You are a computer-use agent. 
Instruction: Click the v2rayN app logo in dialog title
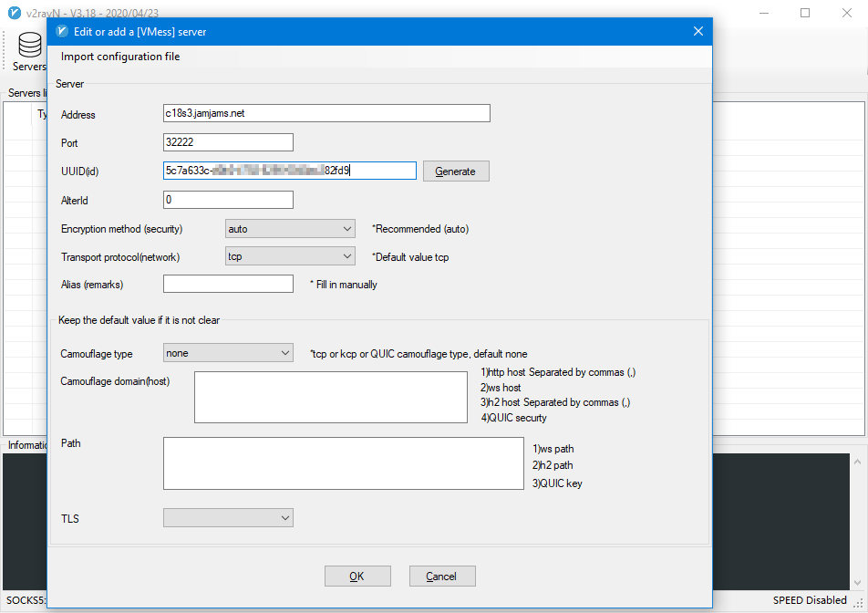tap(62, 32)
